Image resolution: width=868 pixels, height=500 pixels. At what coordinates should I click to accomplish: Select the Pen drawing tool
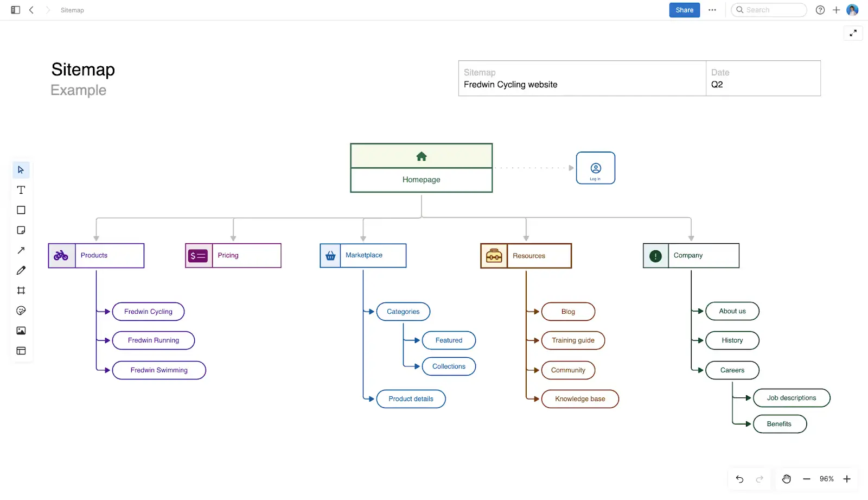pos(21,270)
